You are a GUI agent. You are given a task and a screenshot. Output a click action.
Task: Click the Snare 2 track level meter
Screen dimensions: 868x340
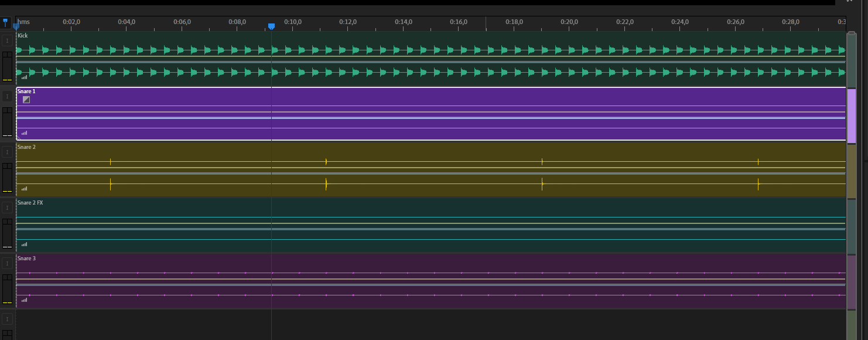coord(7,177)
